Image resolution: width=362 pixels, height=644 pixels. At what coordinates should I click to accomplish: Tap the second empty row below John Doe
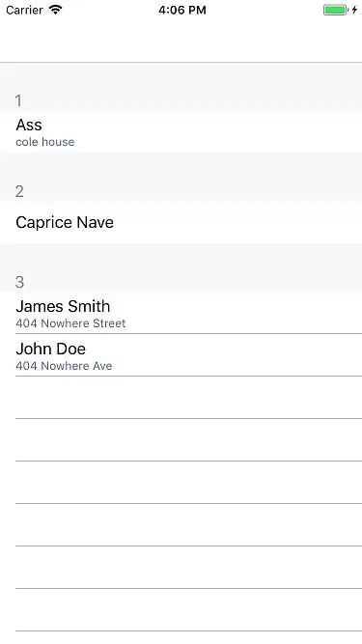pyautogui.click(x=181, y=440)
